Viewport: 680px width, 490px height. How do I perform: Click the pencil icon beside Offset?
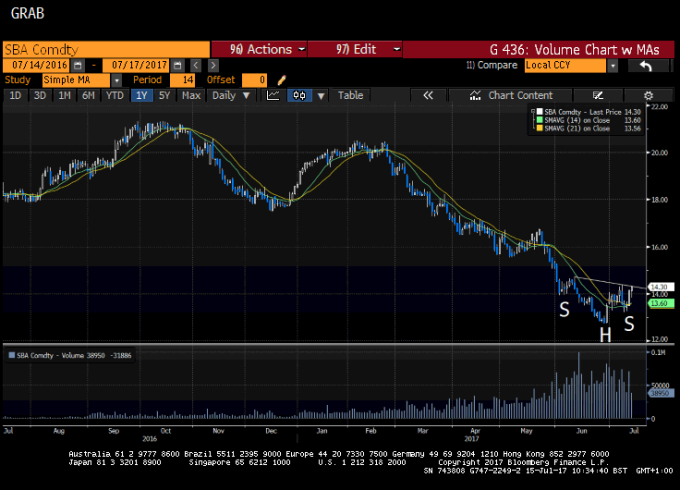click(x=282, y=80)
